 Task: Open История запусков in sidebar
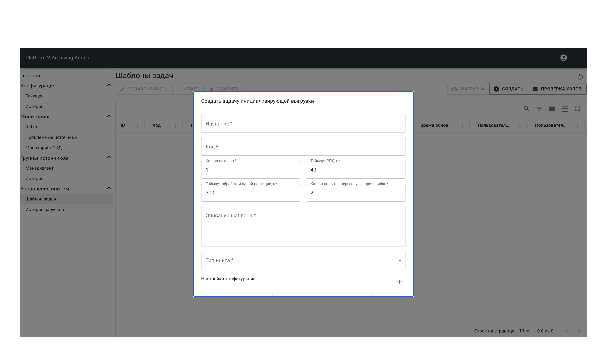(x=45, y=210)
